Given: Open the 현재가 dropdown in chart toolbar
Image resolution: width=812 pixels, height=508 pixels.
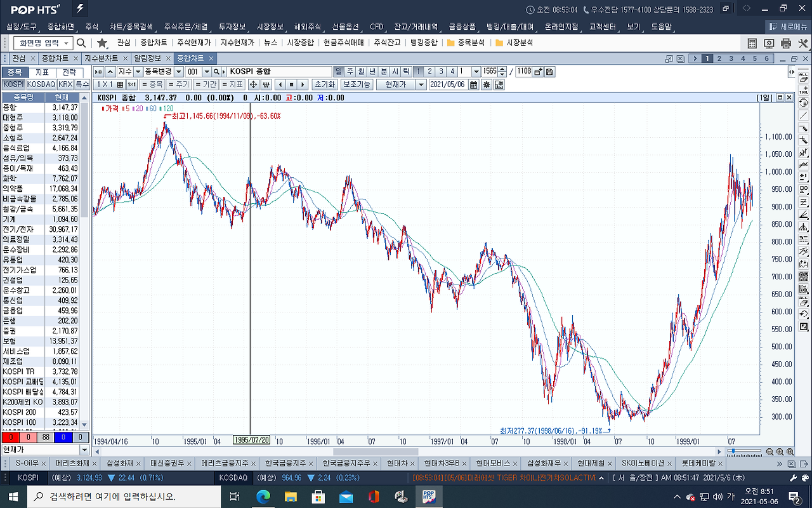Looking at the screenshot, I should (x=421, y=84).
